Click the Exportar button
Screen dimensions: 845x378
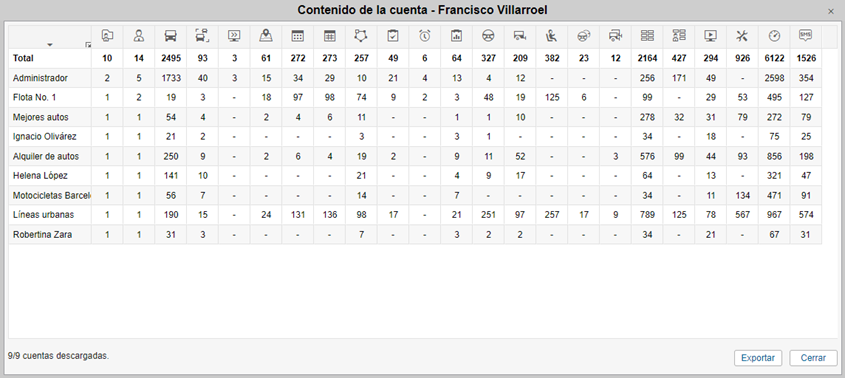[758, 358]
